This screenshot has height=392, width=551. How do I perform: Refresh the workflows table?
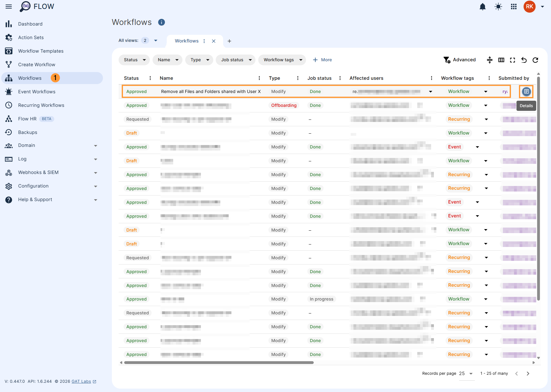tap(535, 60)
